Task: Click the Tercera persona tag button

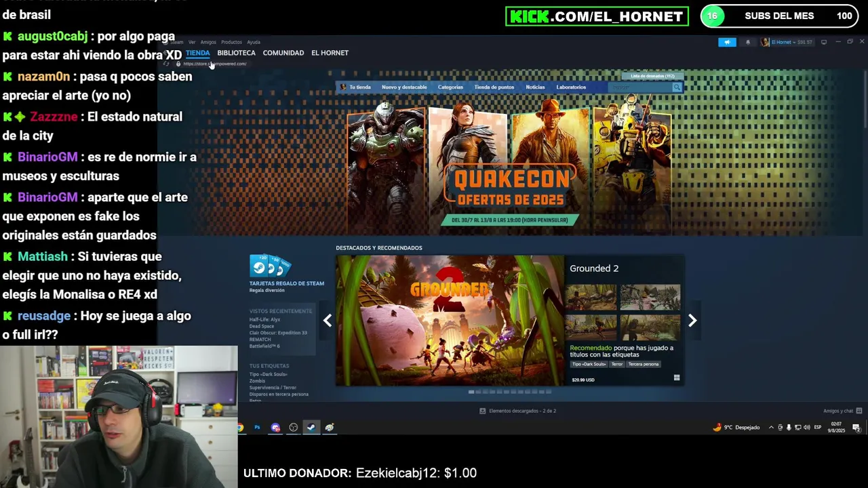Action: click(643, 364)
